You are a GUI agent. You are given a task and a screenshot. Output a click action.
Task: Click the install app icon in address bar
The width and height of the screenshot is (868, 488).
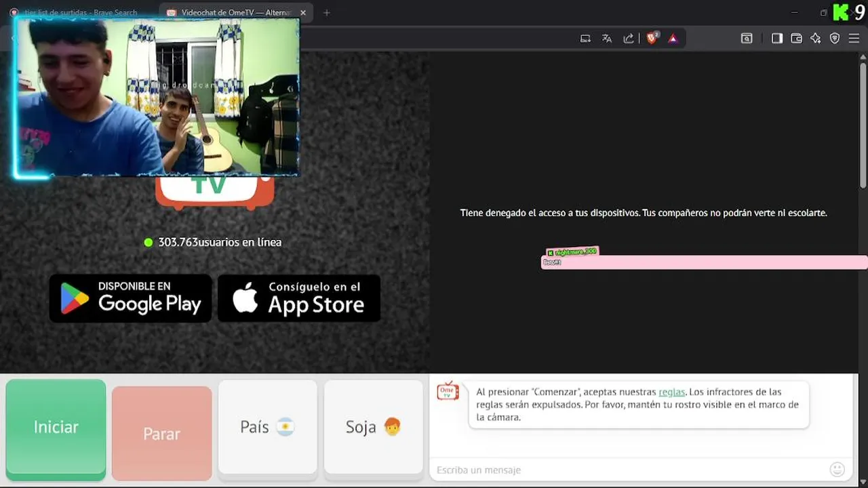point(585,39)
